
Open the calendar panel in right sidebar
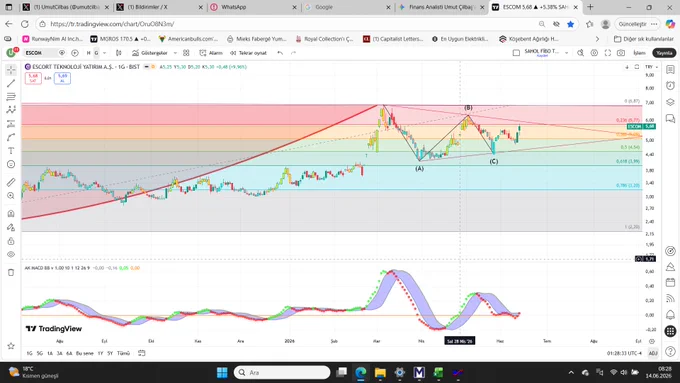click(670, 282)
